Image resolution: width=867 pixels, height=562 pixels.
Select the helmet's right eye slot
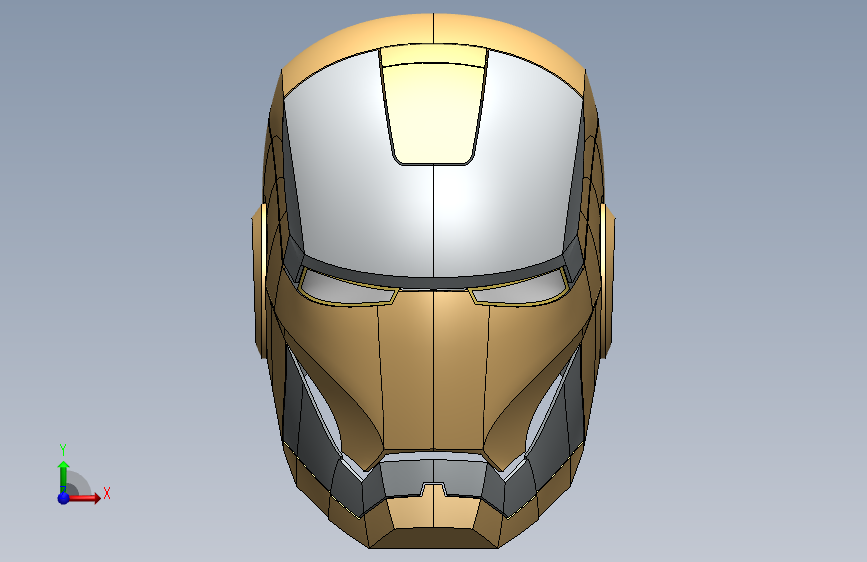click(x=519, y=288)
